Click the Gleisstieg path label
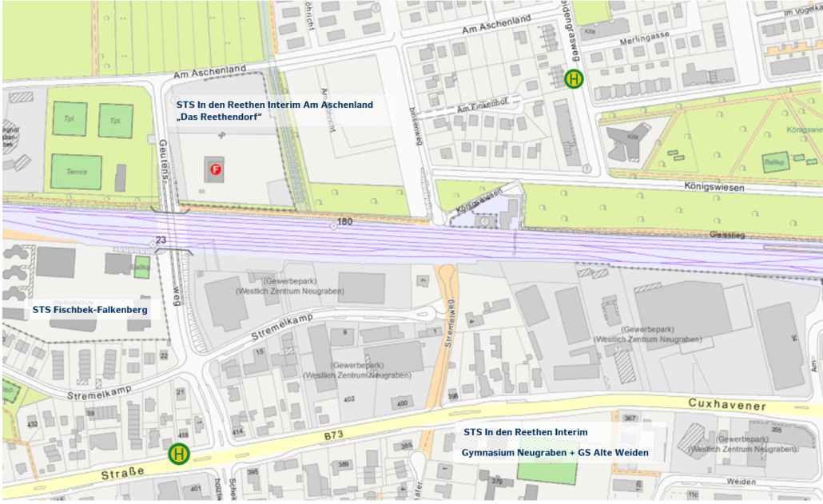 [726, 235]
